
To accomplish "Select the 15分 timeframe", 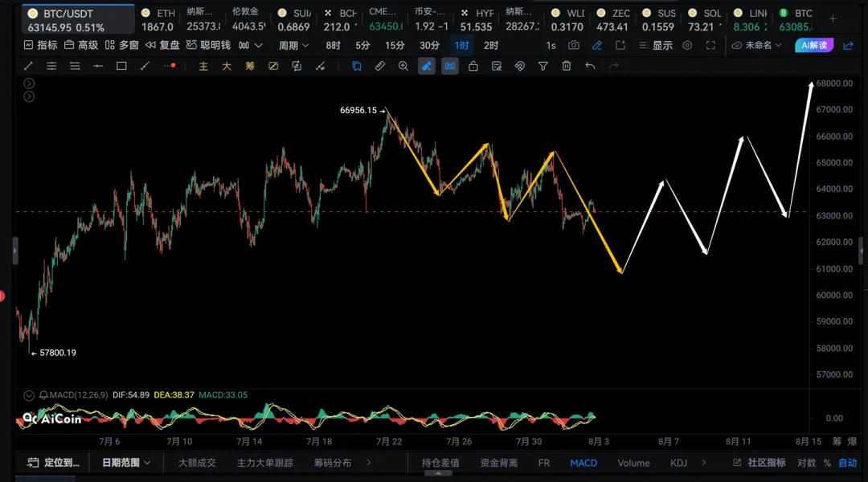I will click(395, 45).
